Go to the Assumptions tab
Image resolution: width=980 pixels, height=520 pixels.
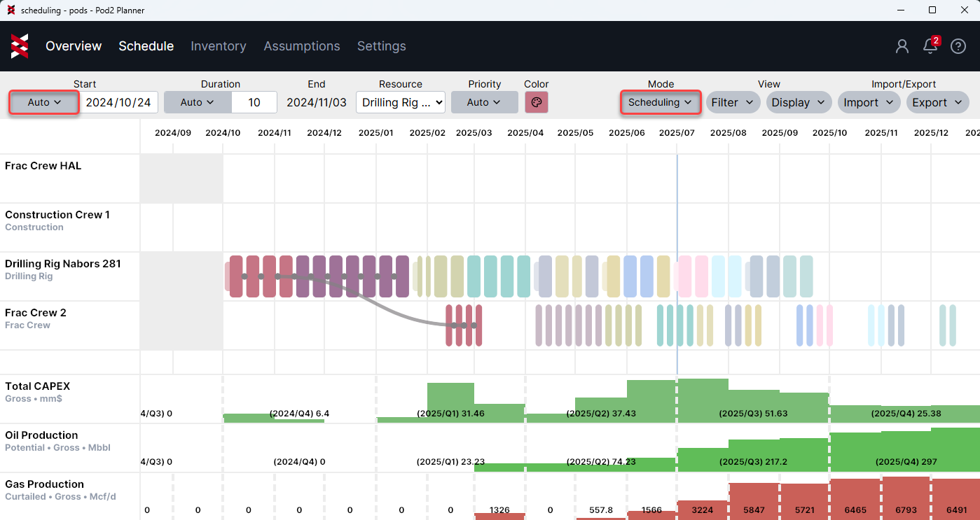(x=302, y=46)
